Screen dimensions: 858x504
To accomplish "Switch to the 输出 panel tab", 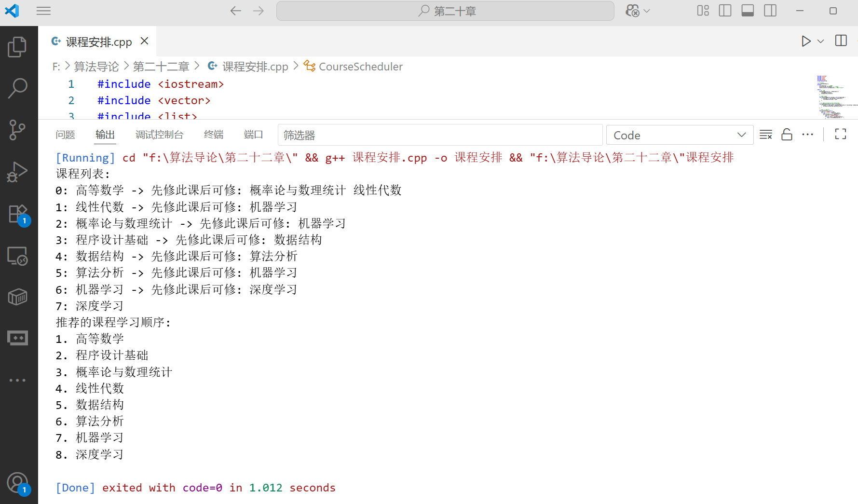I will click(105, 135).
